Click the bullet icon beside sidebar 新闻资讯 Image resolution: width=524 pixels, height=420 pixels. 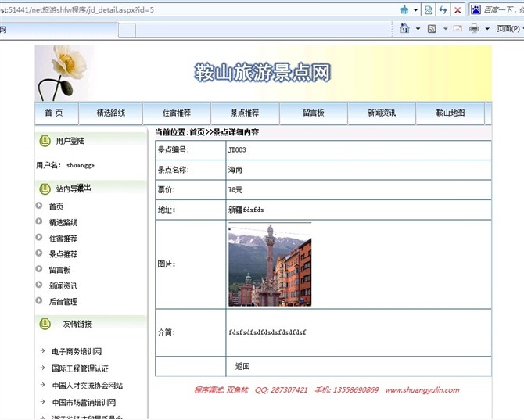tap(39, 285)
